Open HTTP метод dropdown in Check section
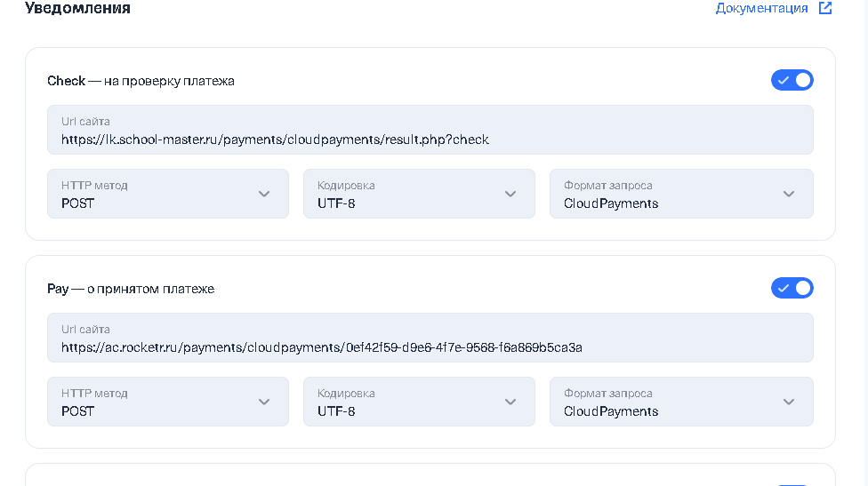 pyautogui.click(x=168, y=194)
